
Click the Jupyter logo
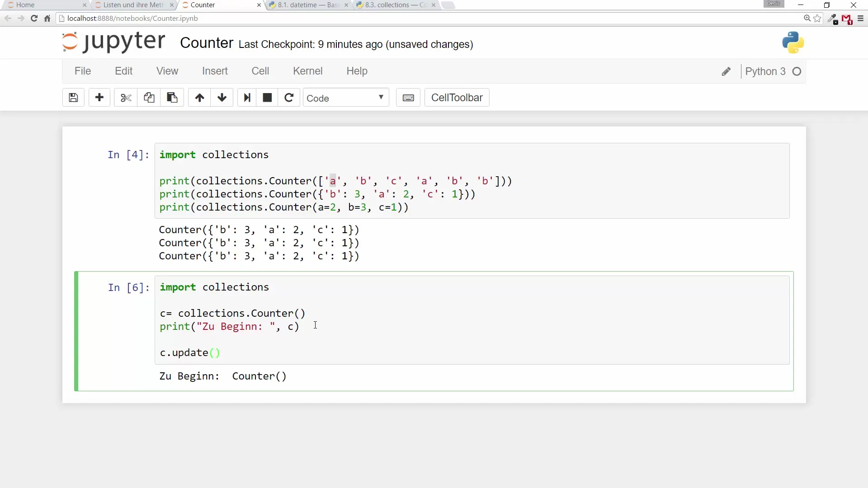tap(113, 42)
